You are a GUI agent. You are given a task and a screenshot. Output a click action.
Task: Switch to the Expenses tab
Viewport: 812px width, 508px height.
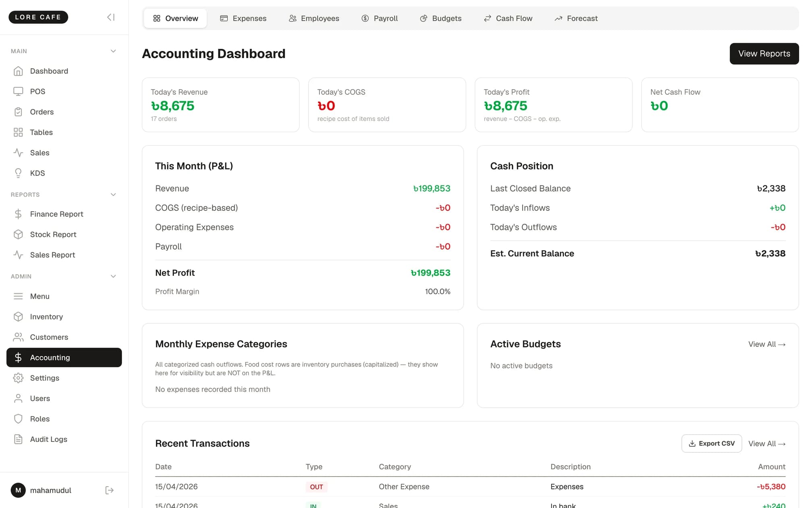click(x=243, y=18)
